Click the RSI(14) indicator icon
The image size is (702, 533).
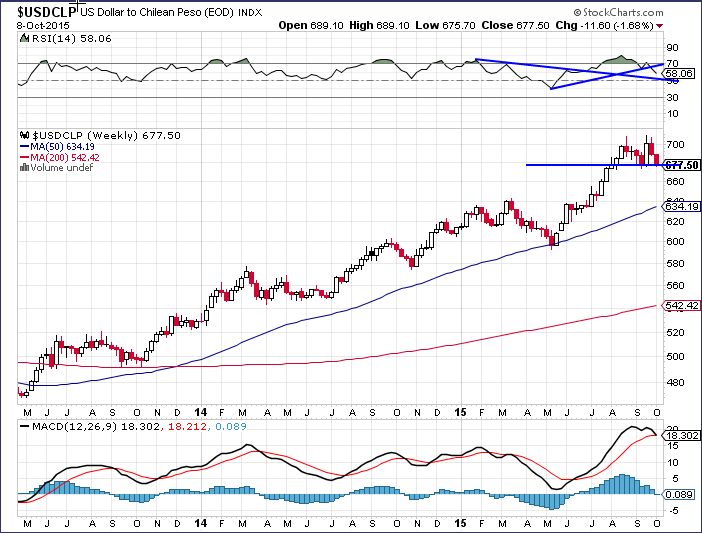[25, 38]
